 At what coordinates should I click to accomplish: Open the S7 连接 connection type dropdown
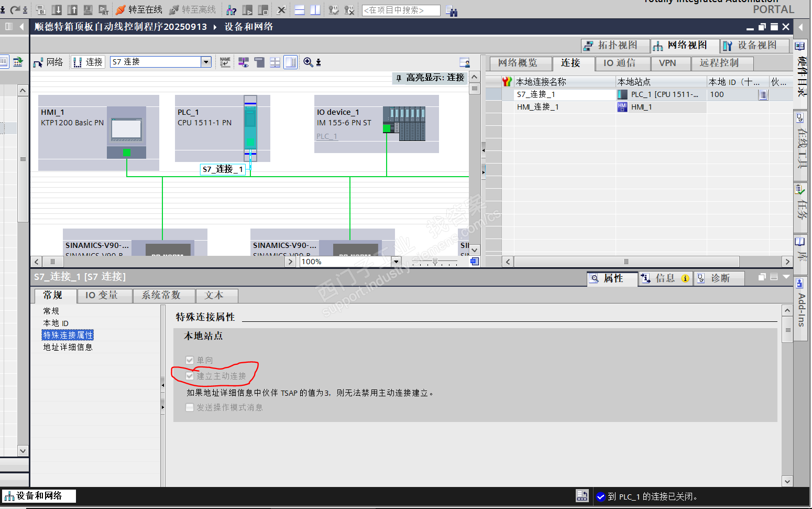206,62
